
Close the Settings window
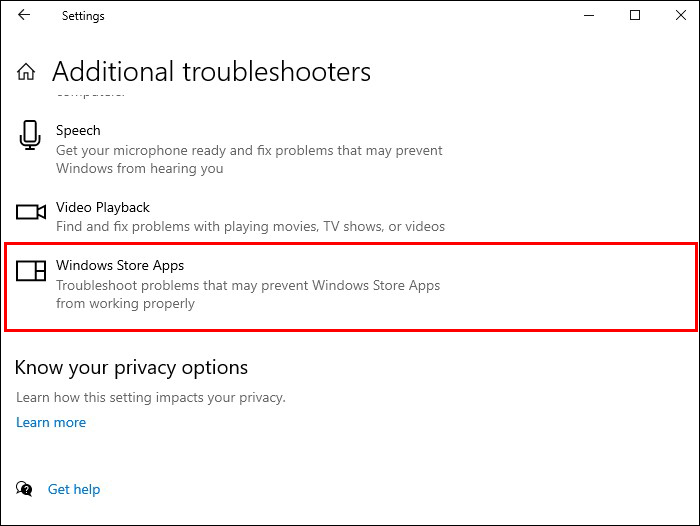(x=680, y=16)
